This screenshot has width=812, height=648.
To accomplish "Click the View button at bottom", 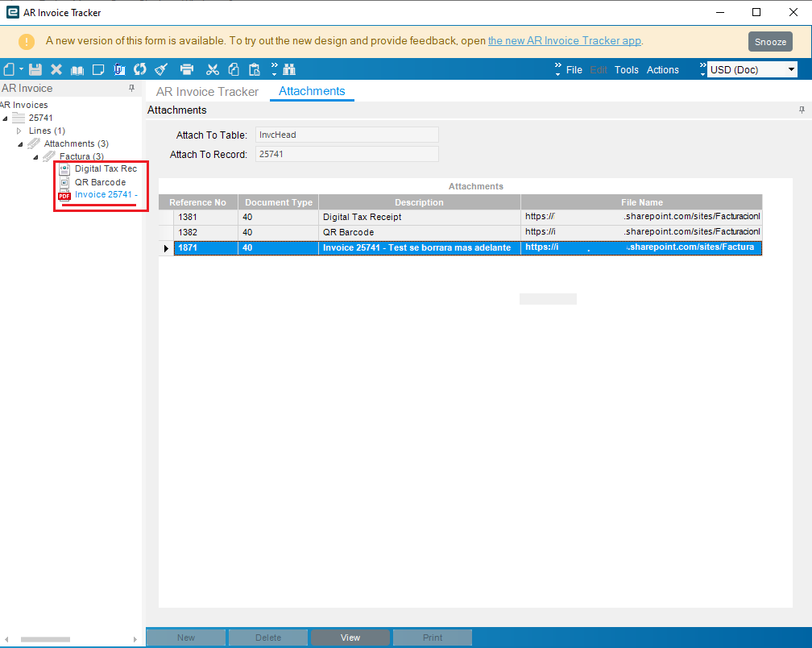I will tap(350, 638).
